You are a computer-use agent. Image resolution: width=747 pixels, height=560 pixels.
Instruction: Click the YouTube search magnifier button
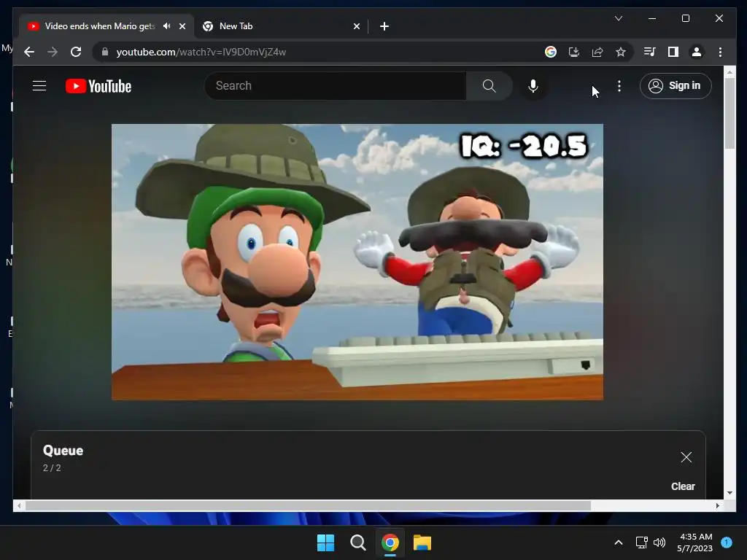pos(489,86)
